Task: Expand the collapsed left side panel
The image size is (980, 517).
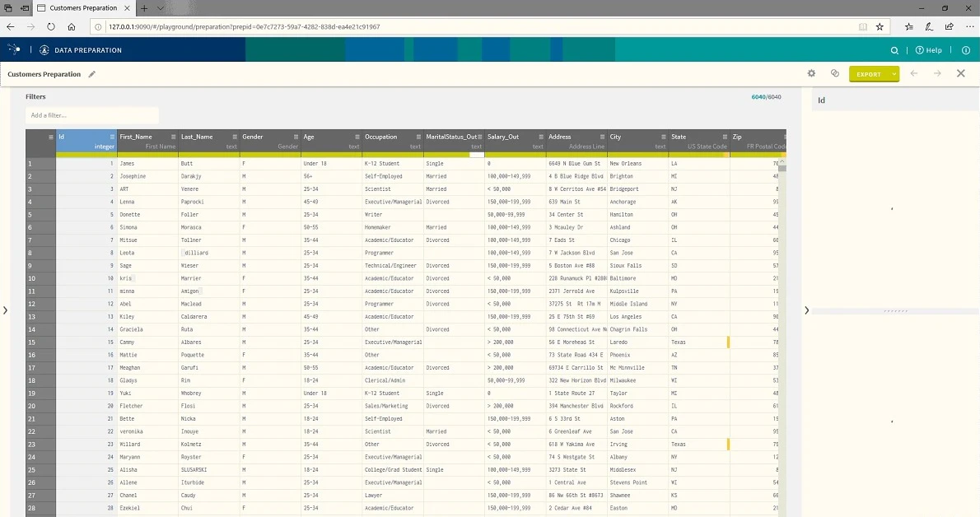Action: point(5,310)
